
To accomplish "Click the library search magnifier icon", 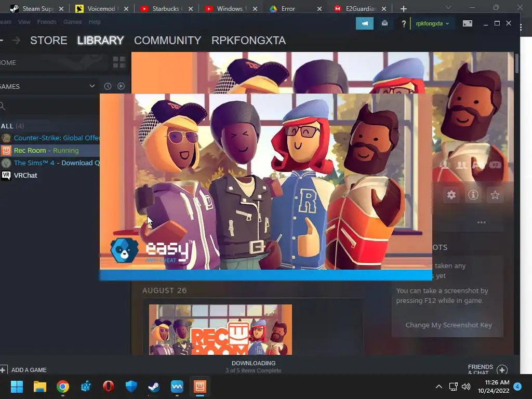I will 3,106.
